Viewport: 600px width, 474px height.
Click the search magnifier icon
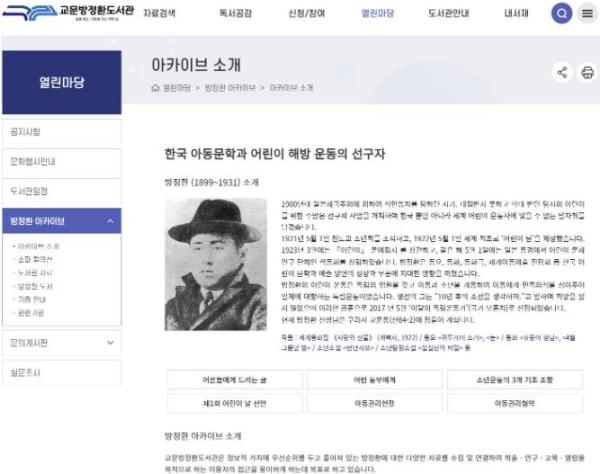(561, 13)
